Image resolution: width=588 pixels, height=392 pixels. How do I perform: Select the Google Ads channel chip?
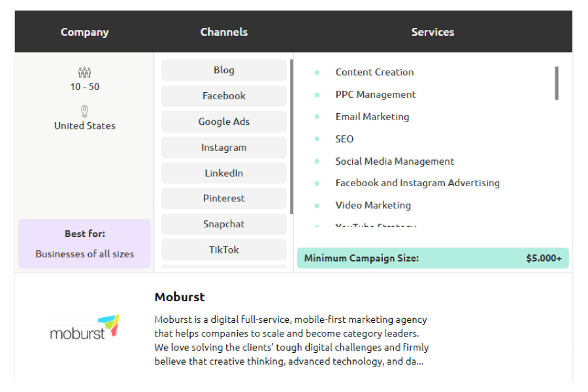[x=224, y=122]
